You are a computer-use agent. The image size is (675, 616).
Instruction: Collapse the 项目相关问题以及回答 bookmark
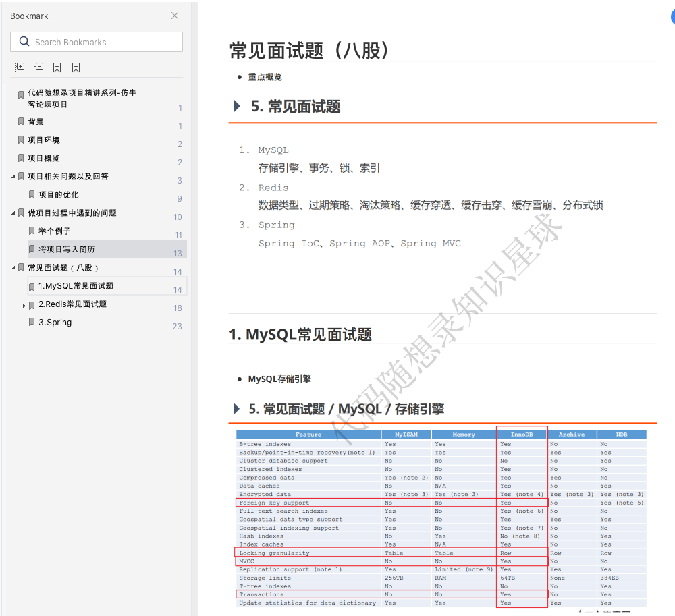(x=13, y=176)
